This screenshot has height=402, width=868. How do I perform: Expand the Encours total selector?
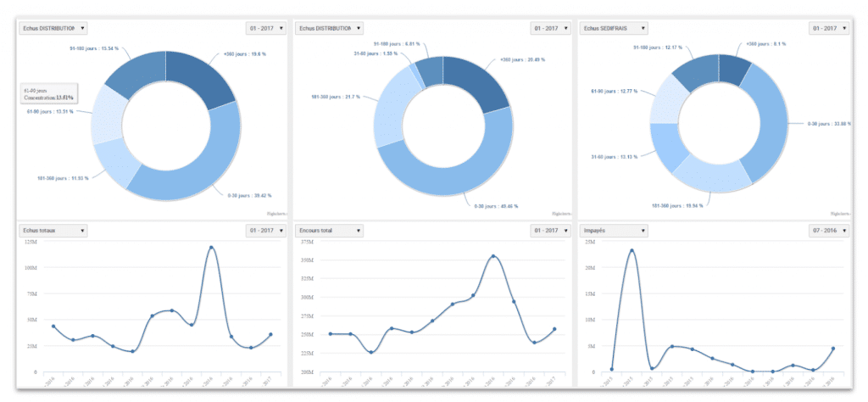pos(330,230)
